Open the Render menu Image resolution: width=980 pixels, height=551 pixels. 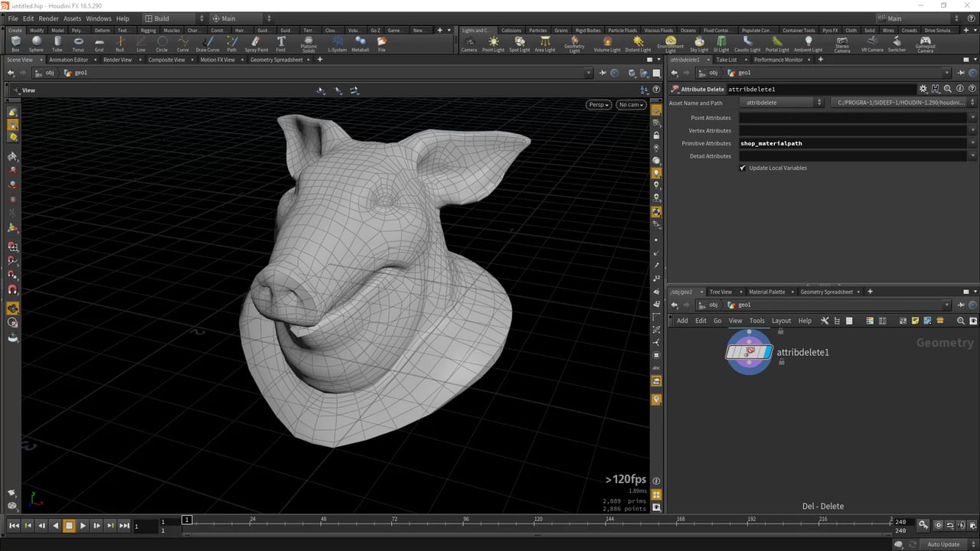click(x=48, y=18)
